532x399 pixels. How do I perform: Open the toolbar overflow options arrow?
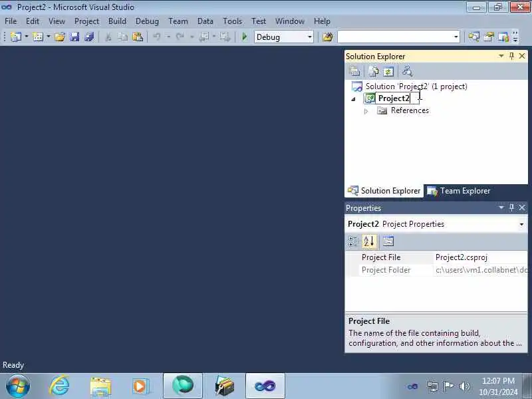[515, 37]
